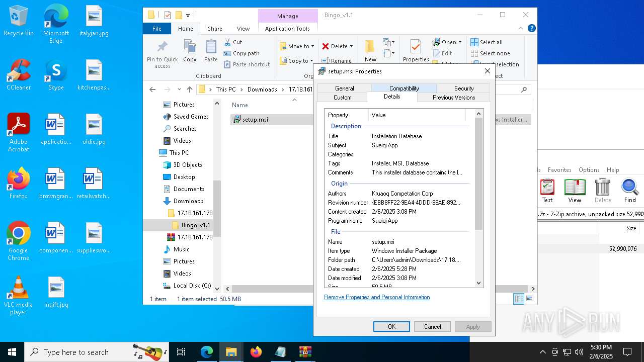
Task: Open VLC media player desktop icon
Action: point(19,295)
